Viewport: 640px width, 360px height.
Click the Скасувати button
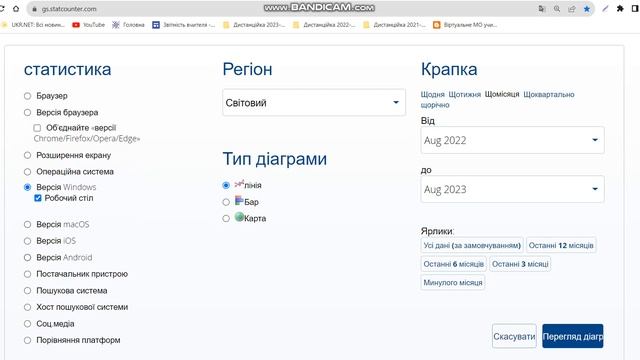[514, 336]
